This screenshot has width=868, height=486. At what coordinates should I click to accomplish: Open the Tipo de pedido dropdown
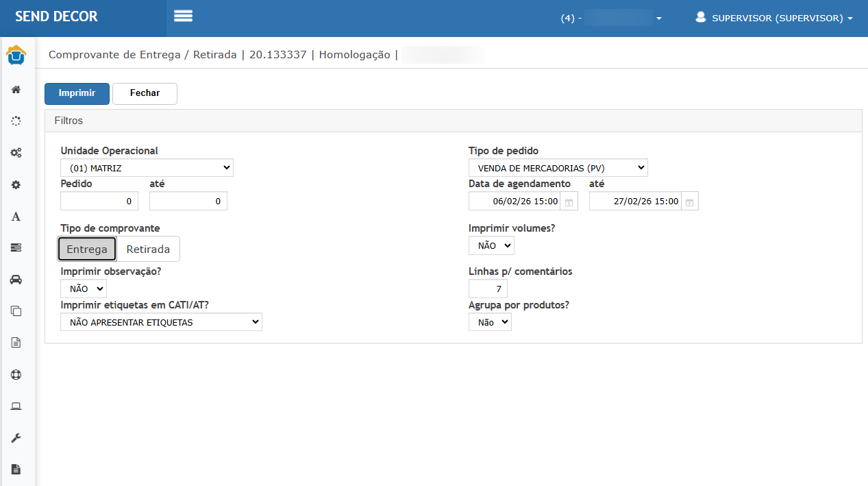click(558, 168)
